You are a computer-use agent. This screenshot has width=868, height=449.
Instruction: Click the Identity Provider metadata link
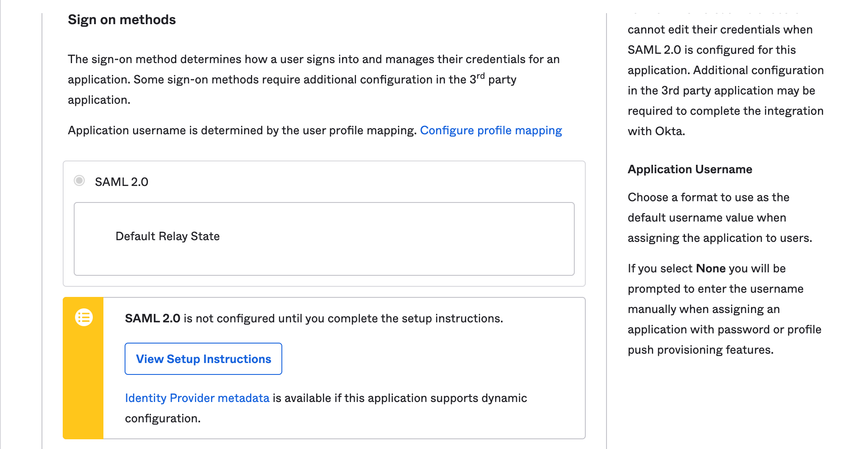(197, 398)
